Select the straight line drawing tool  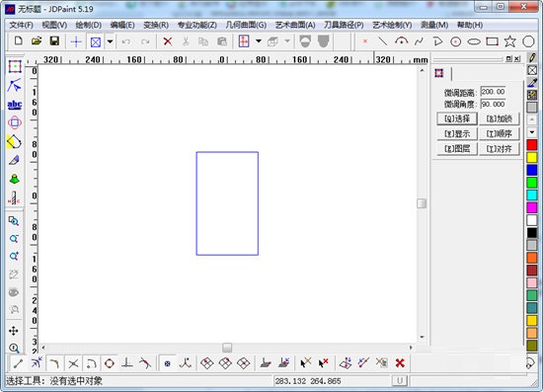(383, 41)
